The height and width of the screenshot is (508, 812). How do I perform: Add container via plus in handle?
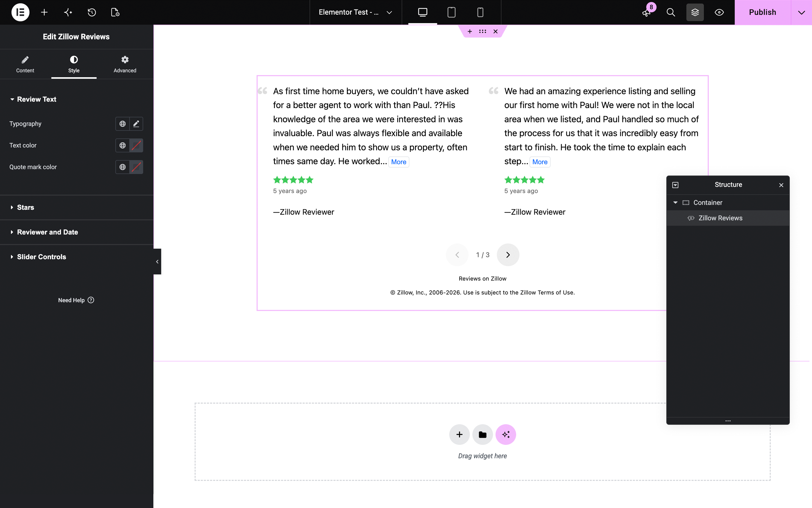point(470,31)
